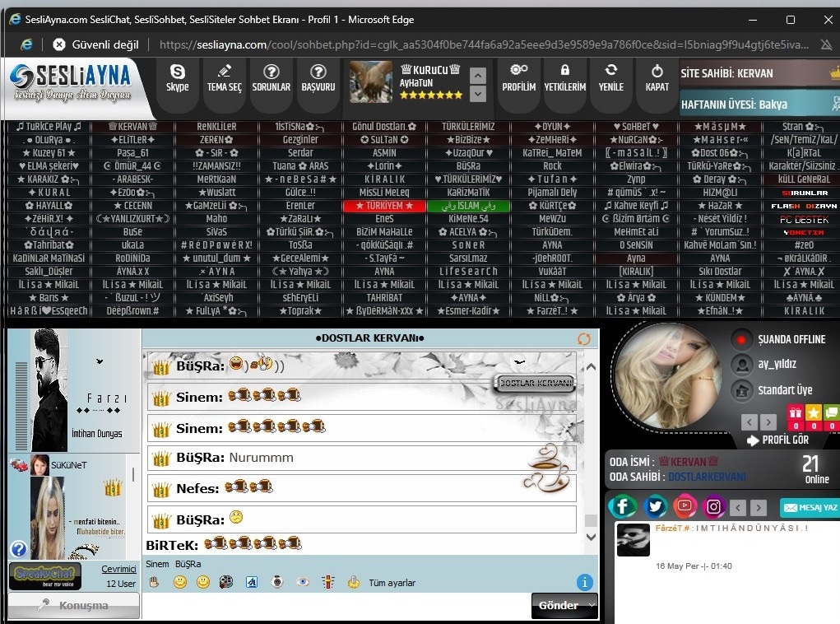Image resolution: width=840 pixels, height=624 pixels.
Task: Click the TEMA SEÇ theme picker icon
Action: 225,78
